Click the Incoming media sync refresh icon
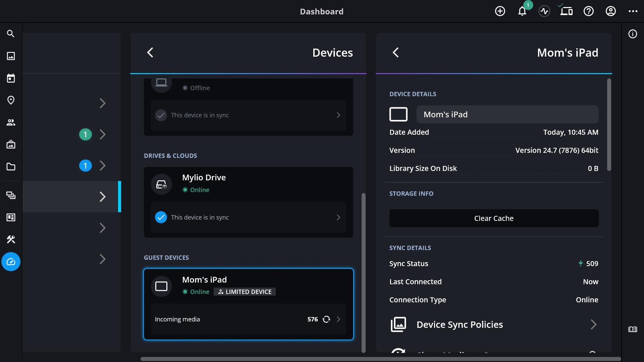Screen dimensions: 644x362 click(326, 319)
